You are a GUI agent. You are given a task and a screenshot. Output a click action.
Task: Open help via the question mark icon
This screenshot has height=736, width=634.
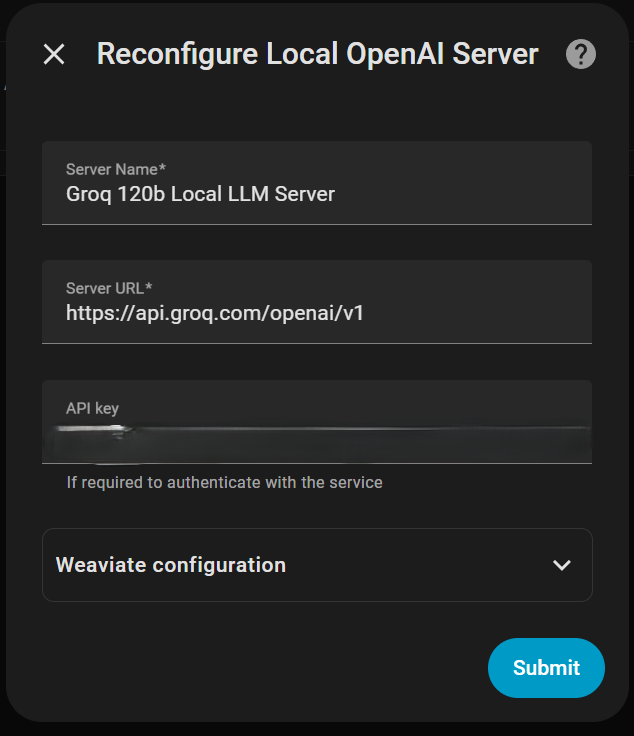pos(581,54)
